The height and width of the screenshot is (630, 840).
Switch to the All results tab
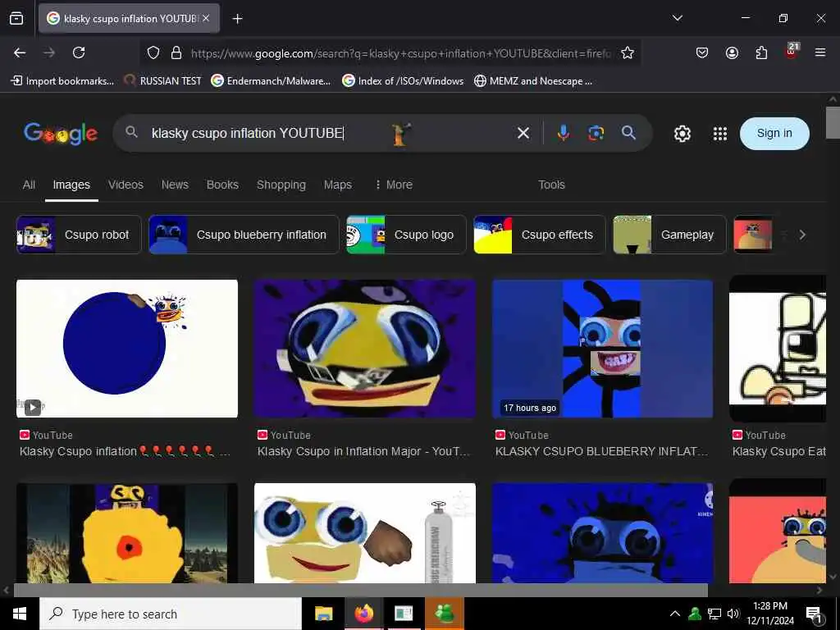[x=29, y=185]
